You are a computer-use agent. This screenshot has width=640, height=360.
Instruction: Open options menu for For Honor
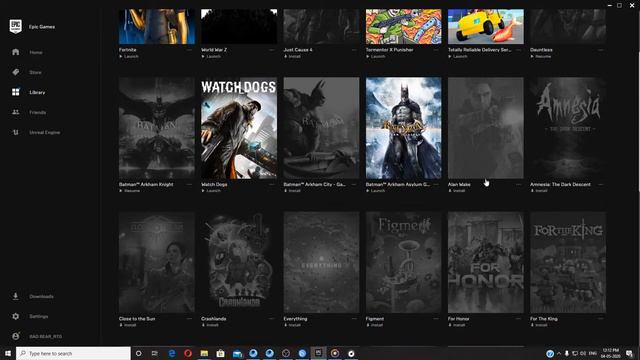point(518,319)
